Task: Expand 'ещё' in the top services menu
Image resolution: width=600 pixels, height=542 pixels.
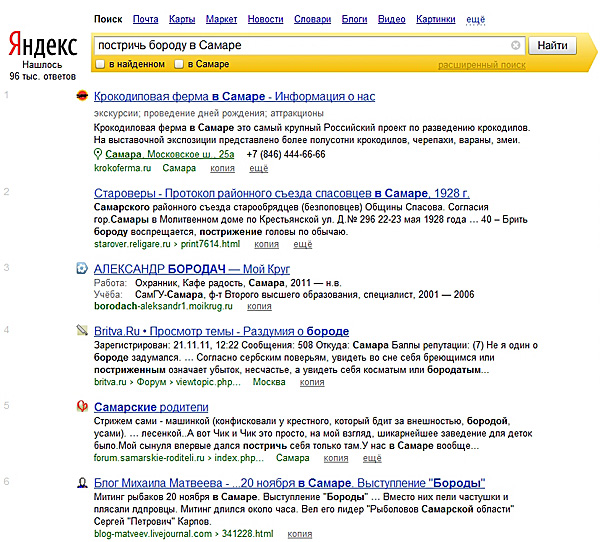Action: click(476, 19)
